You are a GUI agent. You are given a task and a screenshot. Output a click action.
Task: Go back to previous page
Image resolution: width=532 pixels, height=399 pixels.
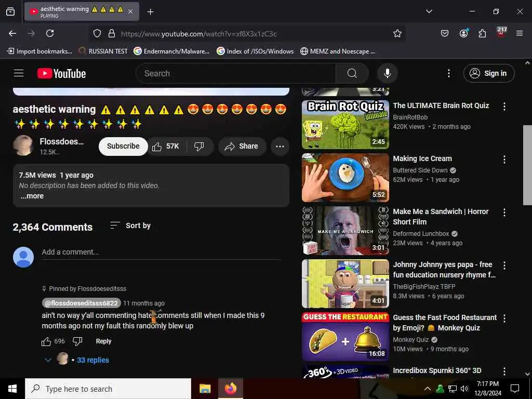tap(12, 33)
